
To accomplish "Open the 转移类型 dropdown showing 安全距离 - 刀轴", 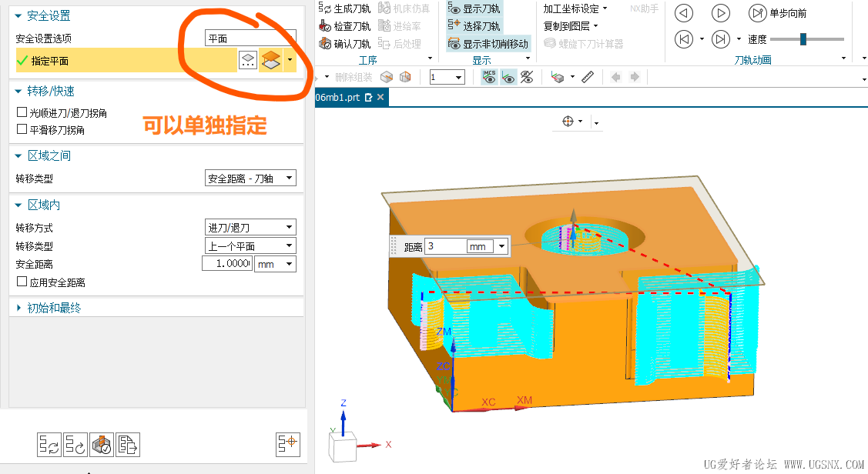I will click(250, 178).
